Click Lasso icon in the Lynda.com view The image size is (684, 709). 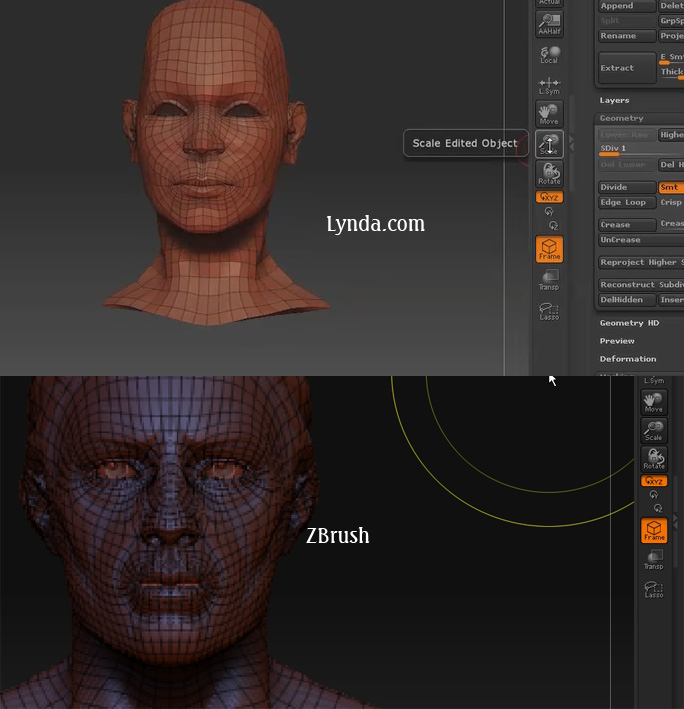tap(549, 311)
